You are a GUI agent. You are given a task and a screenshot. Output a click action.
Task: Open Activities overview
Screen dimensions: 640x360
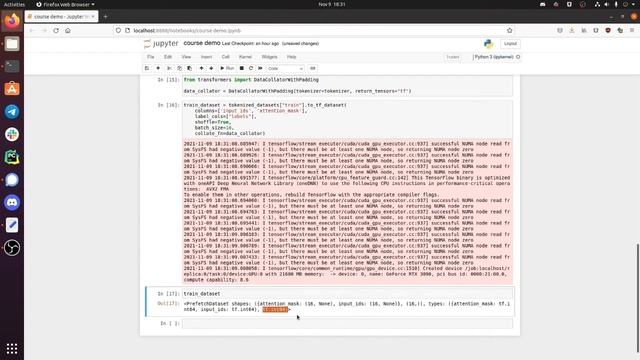pyautogui.click(x=14, y=4)
